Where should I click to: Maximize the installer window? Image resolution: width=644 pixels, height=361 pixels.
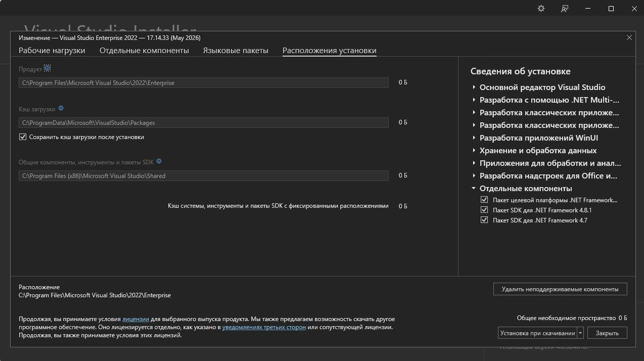(611, 9)
